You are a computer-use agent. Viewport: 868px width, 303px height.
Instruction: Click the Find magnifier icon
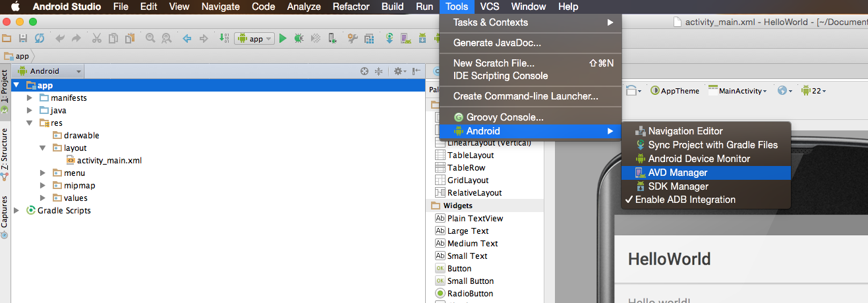tap(150, 39)
